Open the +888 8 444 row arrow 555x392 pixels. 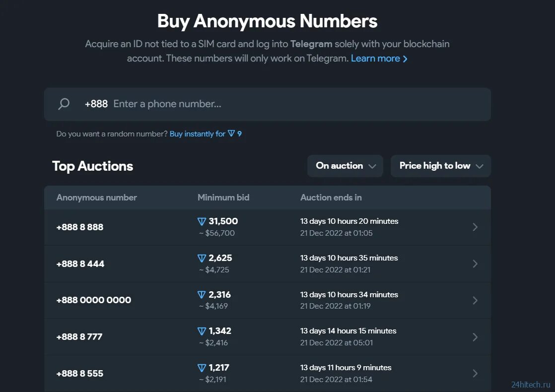475,264
